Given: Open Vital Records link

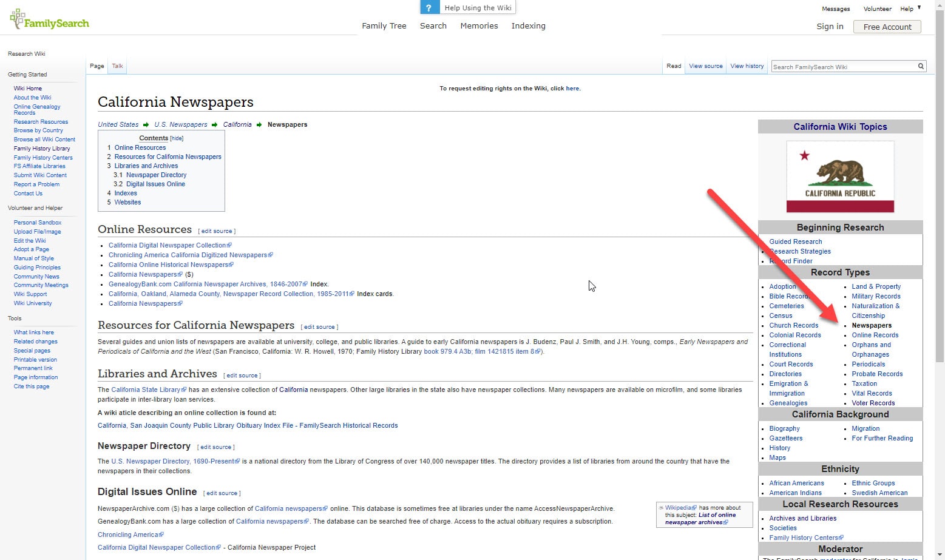Looking at the screenshot, I should [872, 393].
